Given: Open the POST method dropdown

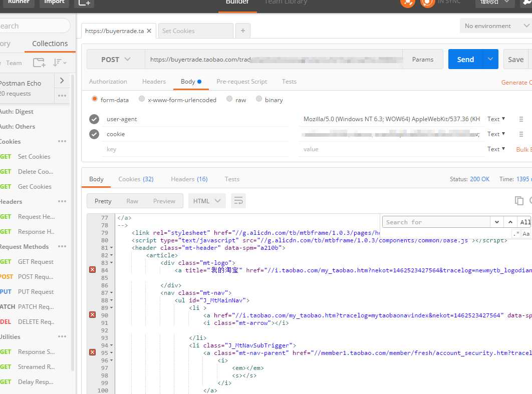Looking at the screenshot, I should click(116, 60).
